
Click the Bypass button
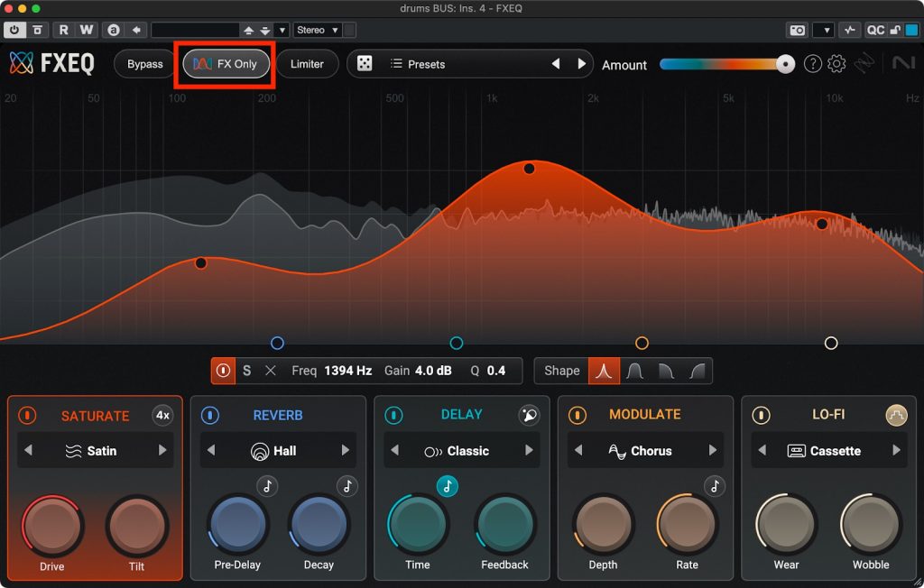tap(144, 64)
